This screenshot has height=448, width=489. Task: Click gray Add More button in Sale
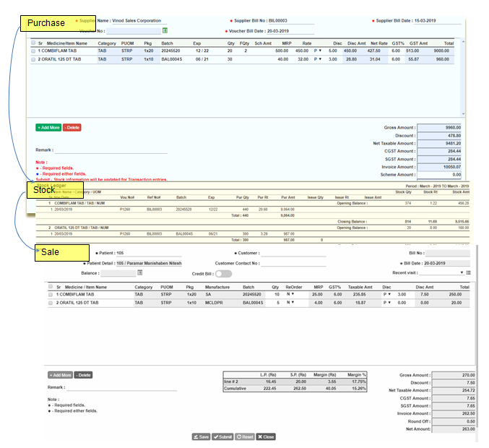click(60, 375)
